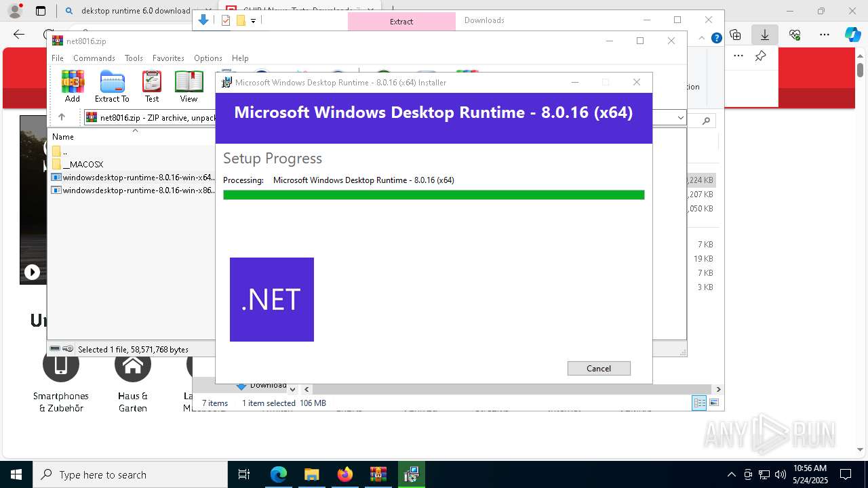Open more options in downloads flyout
Image resolution: width=868 pixels, height=488 pixels.
(x=738, y=56)
